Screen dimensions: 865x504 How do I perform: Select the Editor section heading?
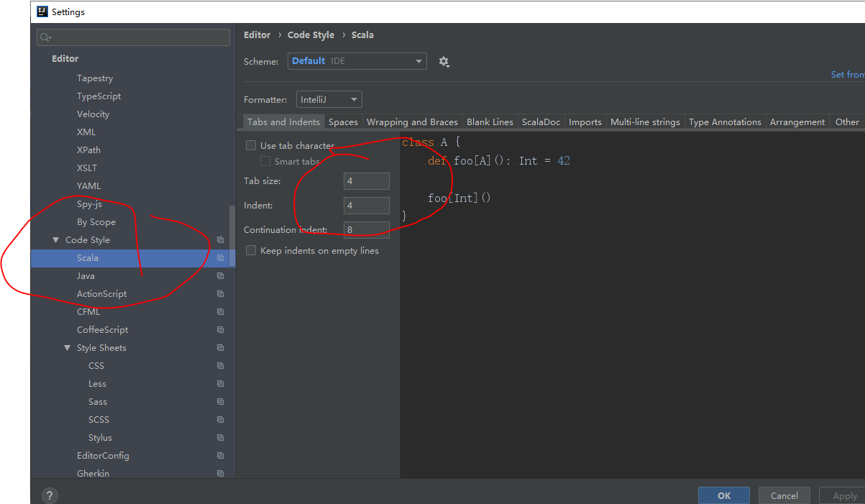pos(65,59)
